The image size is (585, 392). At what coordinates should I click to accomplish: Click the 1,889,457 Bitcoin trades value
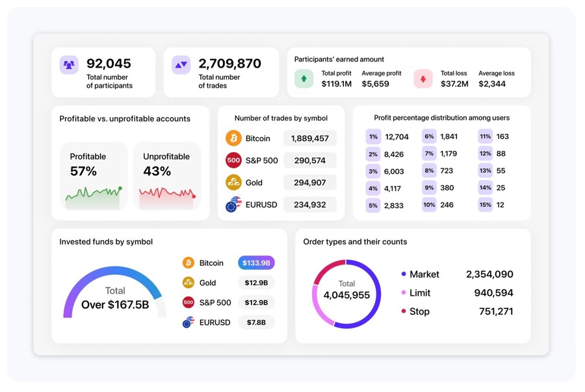(310, 138)
